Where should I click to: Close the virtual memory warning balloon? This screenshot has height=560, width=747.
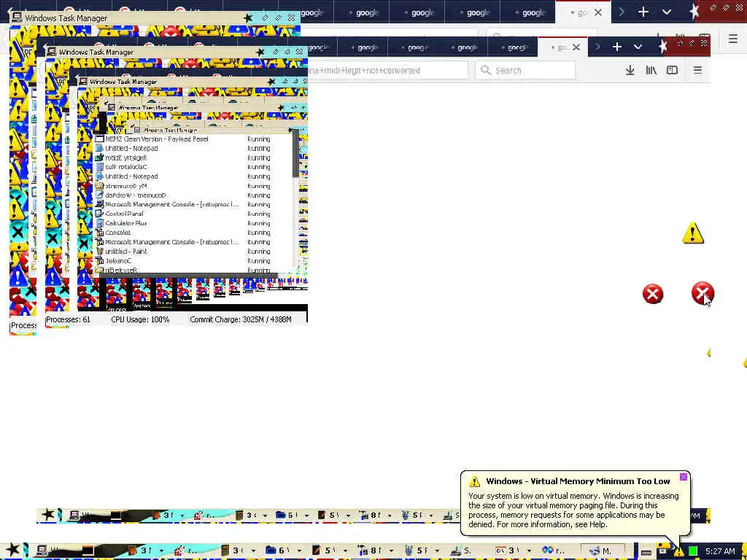tap(683, 477)
